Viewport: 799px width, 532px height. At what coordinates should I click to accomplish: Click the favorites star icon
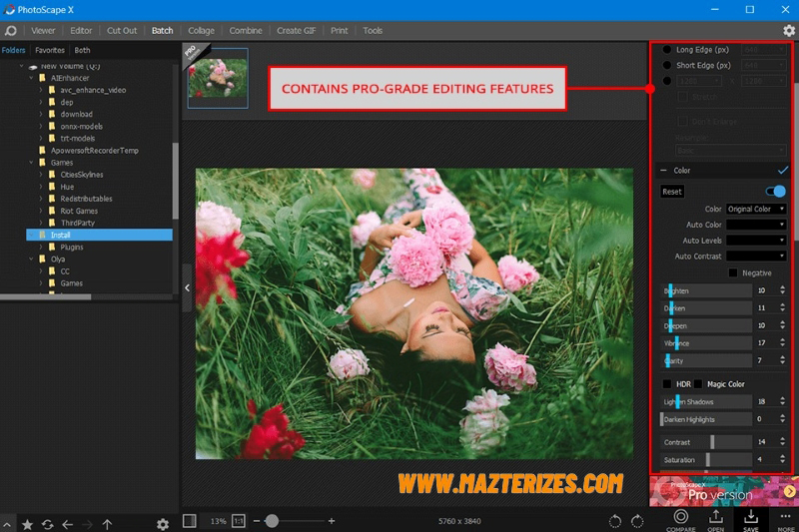tap(28, 524)
